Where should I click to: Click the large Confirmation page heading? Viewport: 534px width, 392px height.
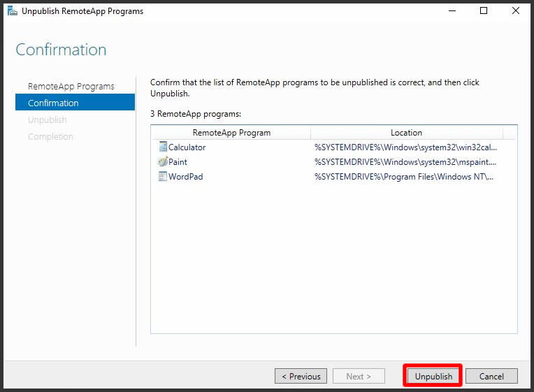(x=61, y=50)
